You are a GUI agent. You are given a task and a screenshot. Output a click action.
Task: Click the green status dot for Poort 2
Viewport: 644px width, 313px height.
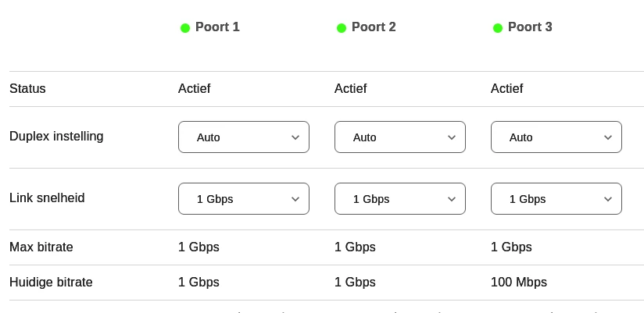342,28
